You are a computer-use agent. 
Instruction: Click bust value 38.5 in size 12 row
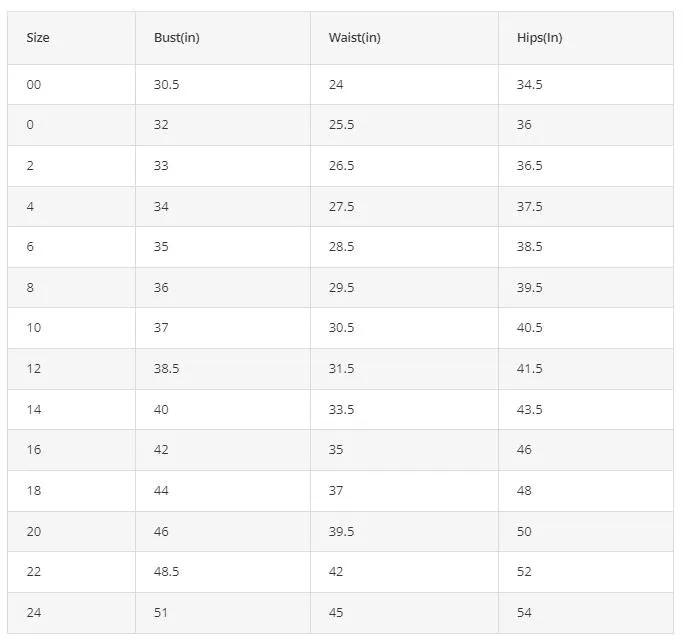(166, 369)
